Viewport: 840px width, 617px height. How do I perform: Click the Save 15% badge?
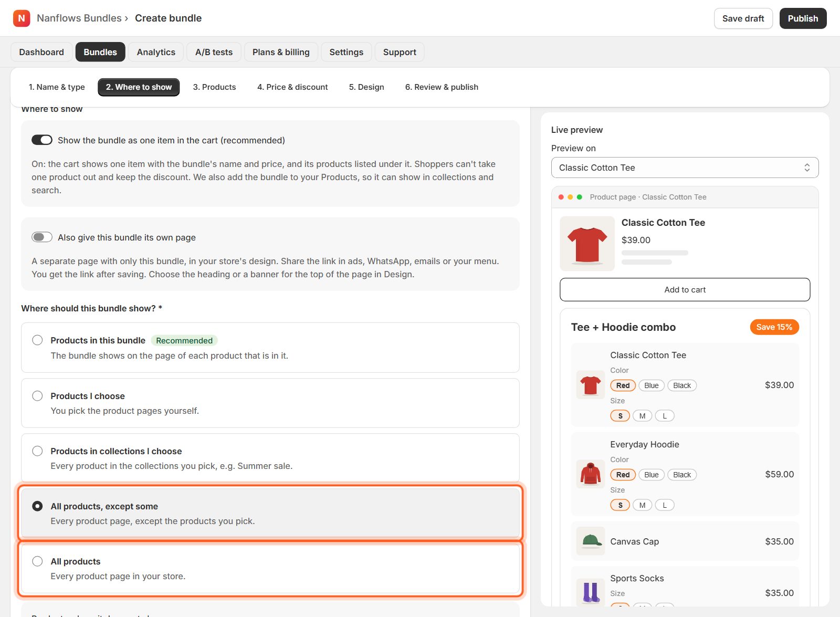pyautogui.click(x=774, y=327)
